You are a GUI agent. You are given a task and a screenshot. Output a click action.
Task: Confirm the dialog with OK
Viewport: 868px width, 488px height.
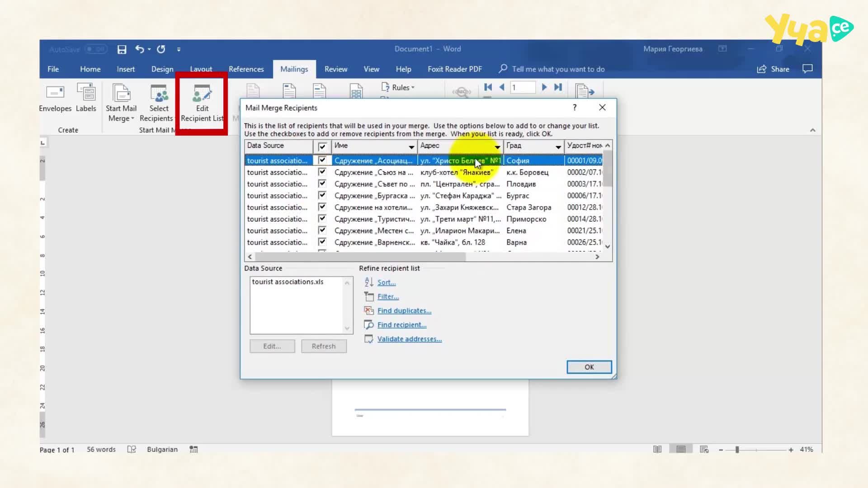[589, 367]
